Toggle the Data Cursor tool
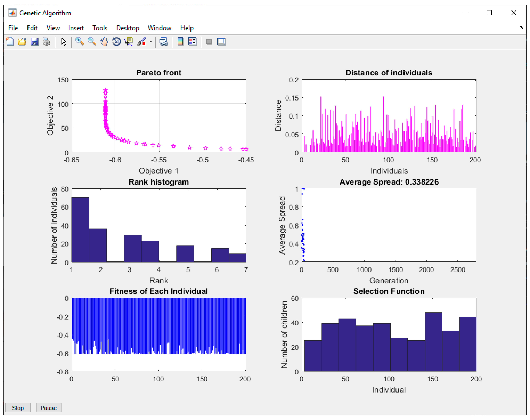 click(x=129, y=42)
